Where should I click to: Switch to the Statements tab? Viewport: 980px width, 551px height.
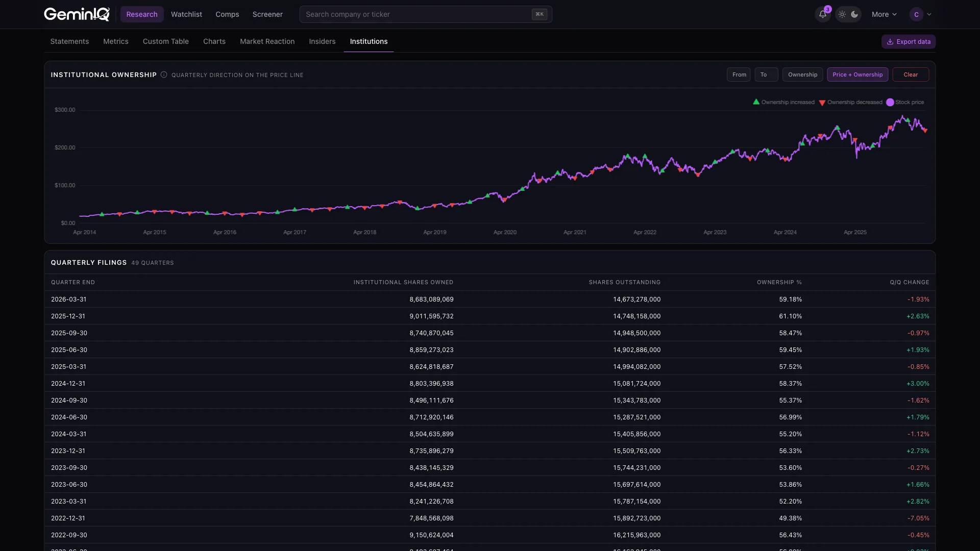(x=69, y=41)
